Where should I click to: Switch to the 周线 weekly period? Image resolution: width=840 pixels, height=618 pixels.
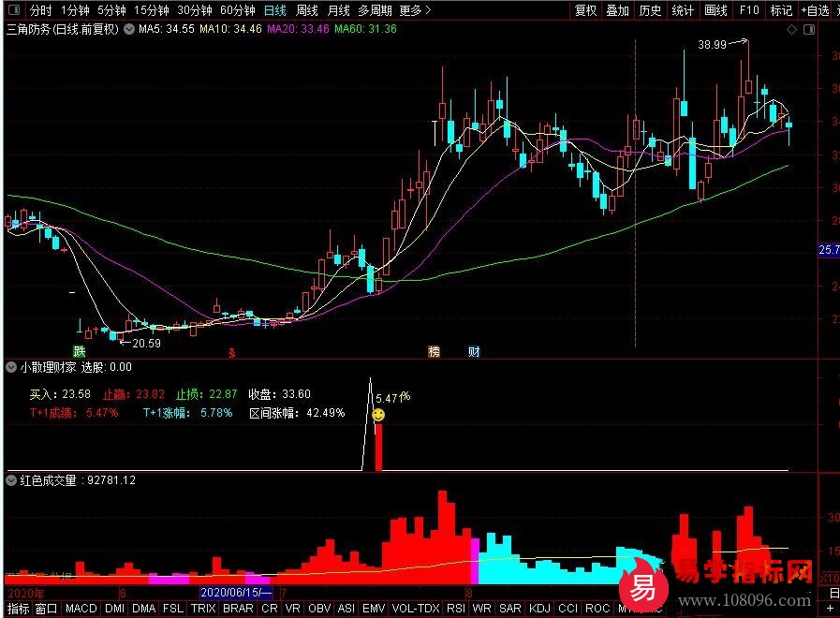(x=307, y=11)
